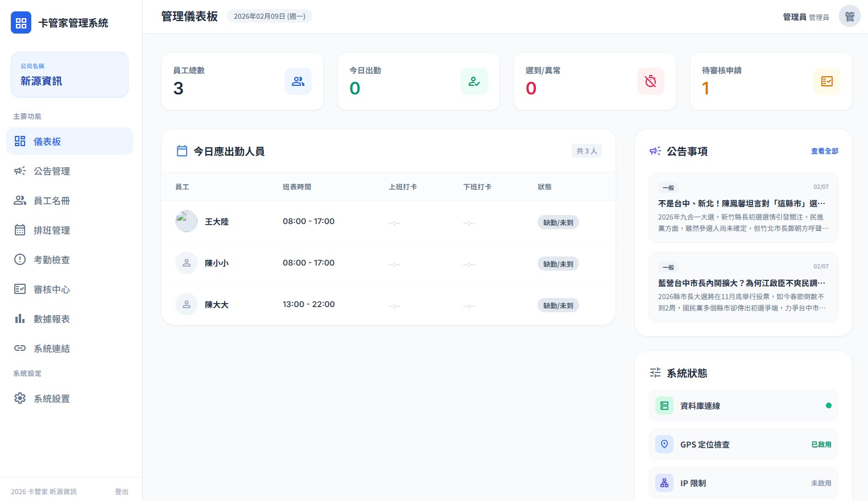Open 審核中心 from sidebar

tap(52, 289)
